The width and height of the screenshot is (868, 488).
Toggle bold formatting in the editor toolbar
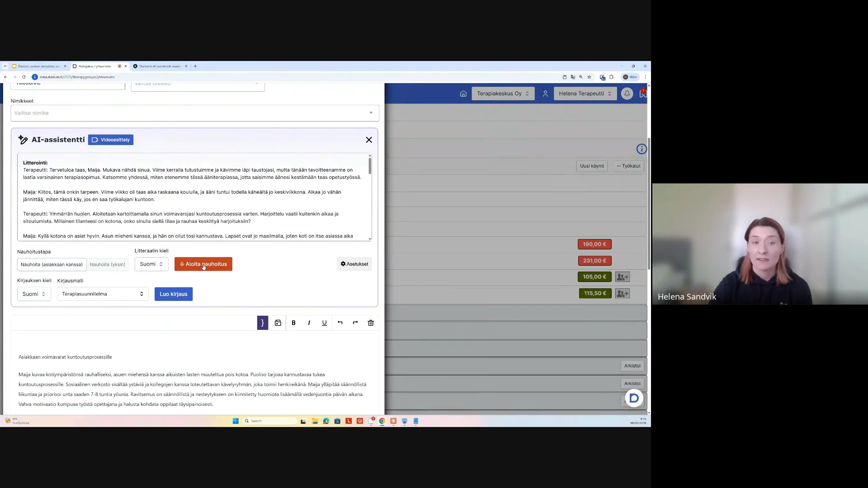pos(293,323)
